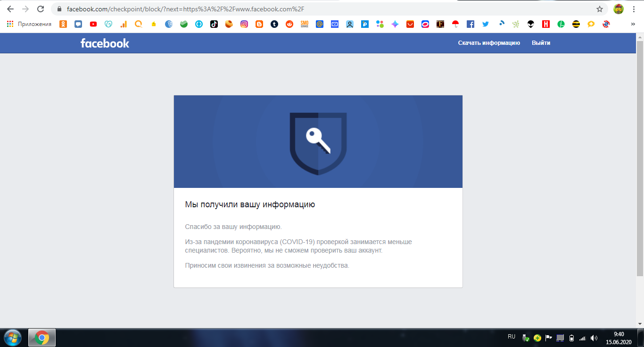Screen dimensions: 644x347
Task: Click the battery tray icon
Action: click(x=571, y=338)
